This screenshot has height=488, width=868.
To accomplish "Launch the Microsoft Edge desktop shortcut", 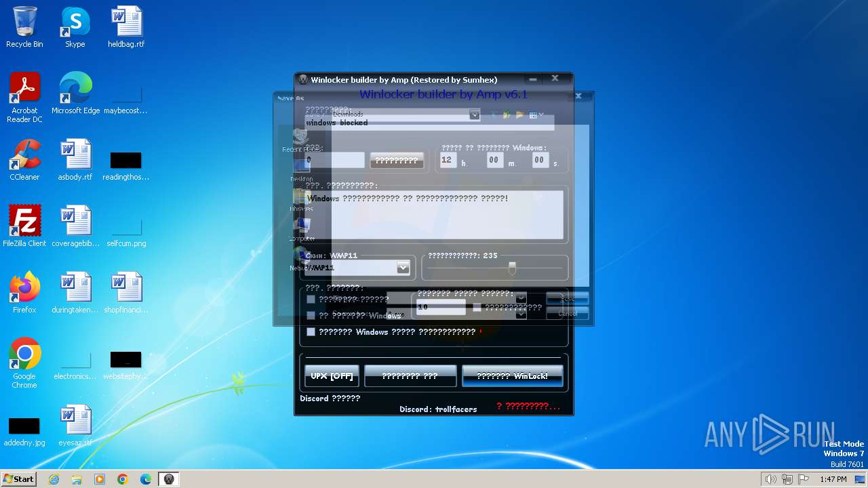I will [75, 94].
